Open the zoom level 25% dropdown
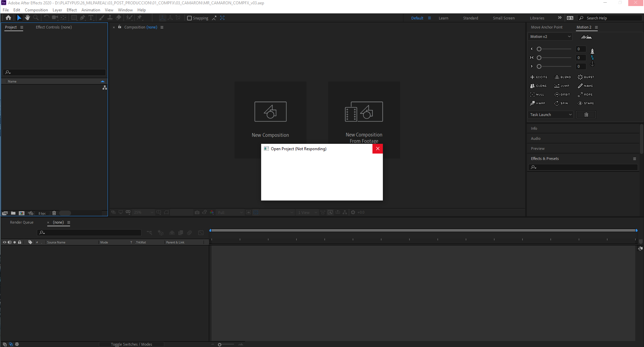The width and height of the screenshot is (644, 347). [x=143, y=212]
